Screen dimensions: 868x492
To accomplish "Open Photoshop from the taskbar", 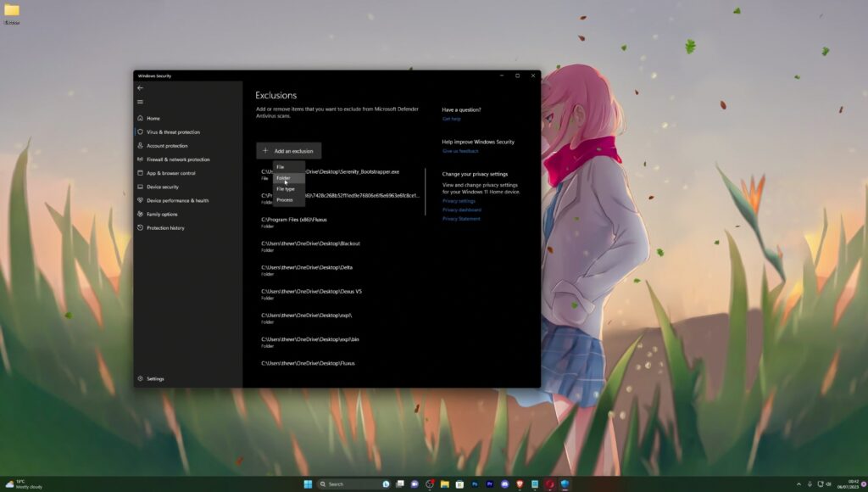I will tap(475, 484).
